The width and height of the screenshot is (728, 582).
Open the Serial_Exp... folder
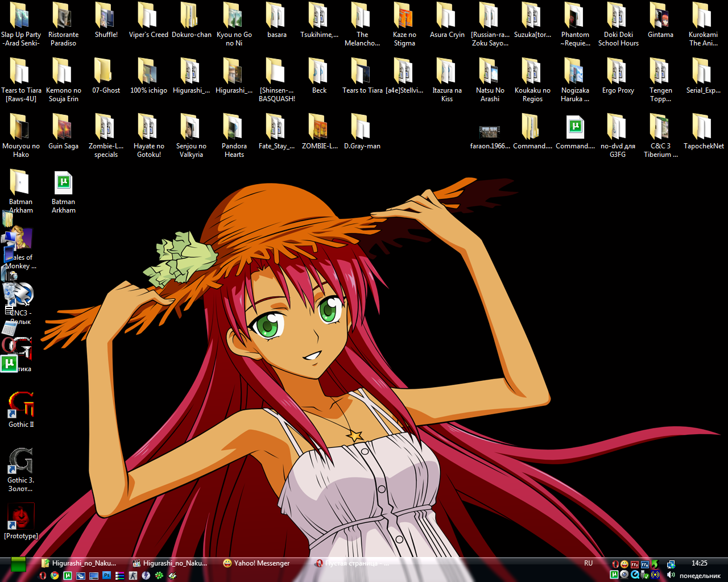(x=703, y=76)
